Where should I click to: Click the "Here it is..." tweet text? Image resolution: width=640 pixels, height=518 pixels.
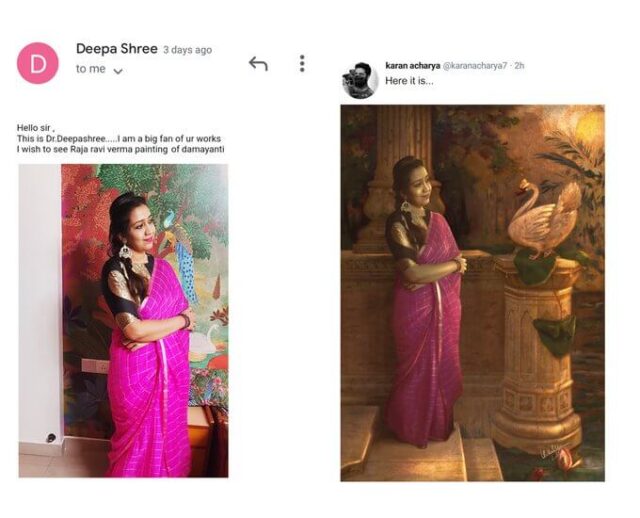(410, 80)
